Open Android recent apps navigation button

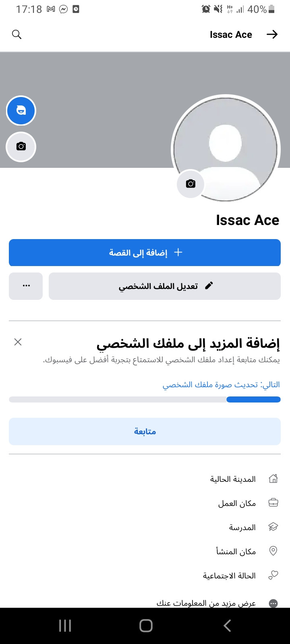click(65, 625)
